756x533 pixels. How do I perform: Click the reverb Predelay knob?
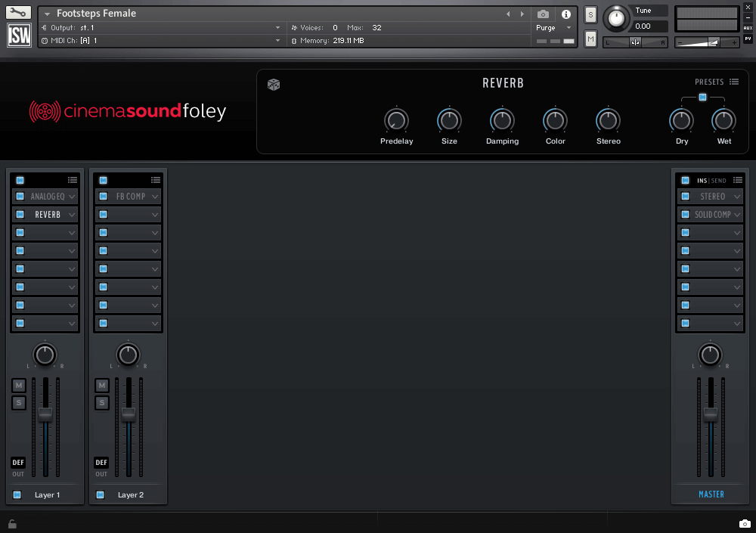click(396, 120)
